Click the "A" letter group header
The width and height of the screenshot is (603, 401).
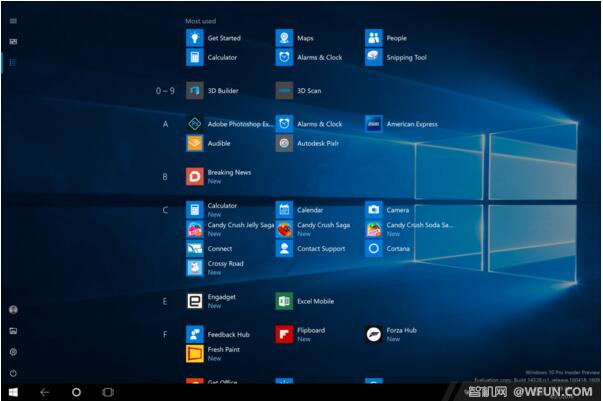click(x=165, y=124)
